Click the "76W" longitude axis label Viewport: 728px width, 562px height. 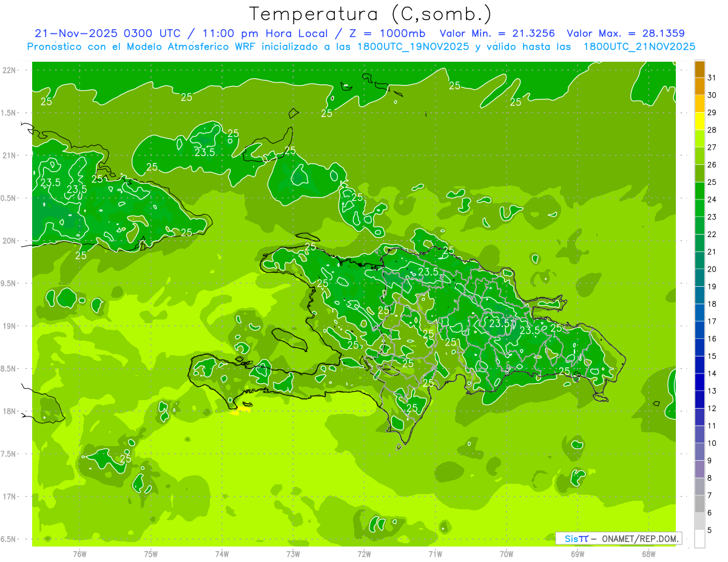(79, 554)
